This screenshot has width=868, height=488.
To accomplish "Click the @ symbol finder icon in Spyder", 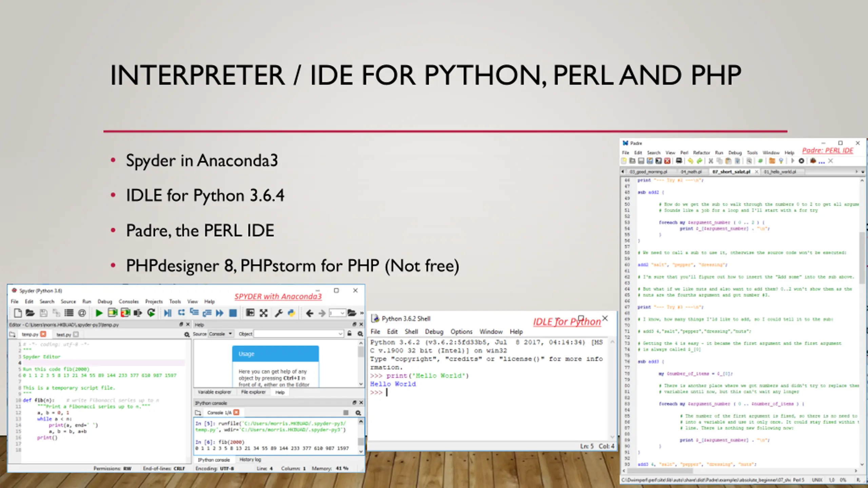I will [x=82, y=313].
